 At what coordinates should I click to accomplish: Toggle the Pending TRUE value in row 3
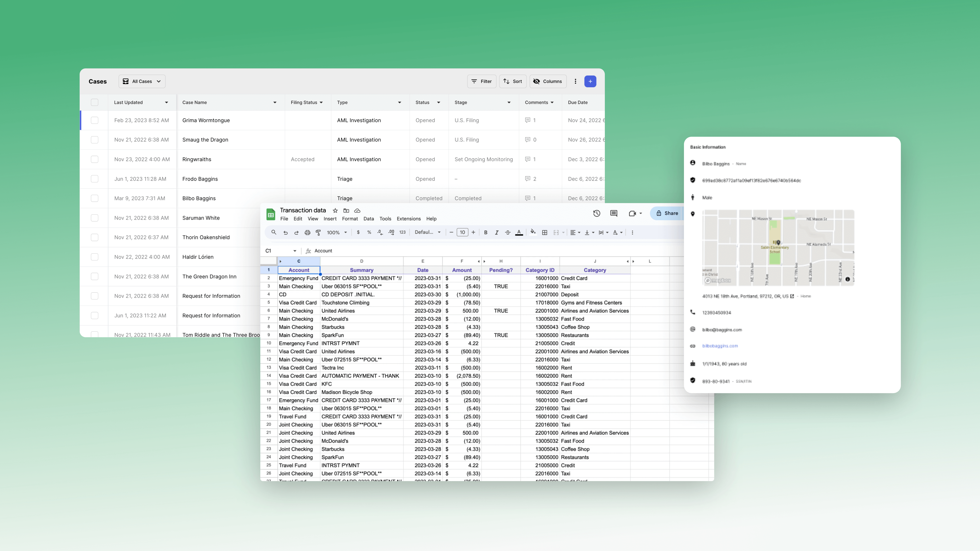pos(500,286)
